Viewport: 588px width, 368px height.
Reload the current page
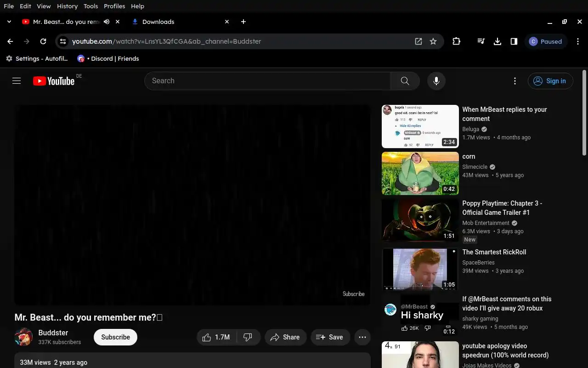[x=43, y=41]
